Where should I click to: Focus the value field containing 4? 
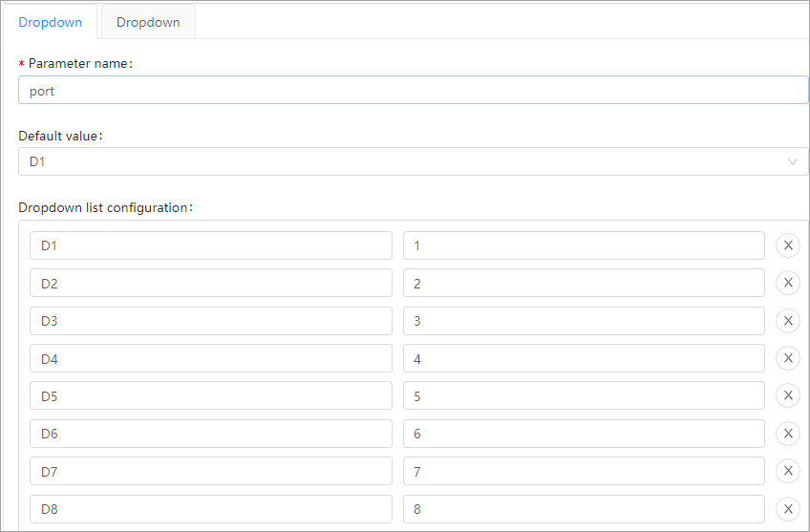click(583, 358)
